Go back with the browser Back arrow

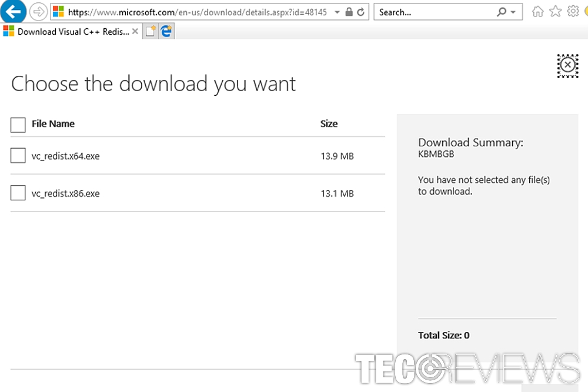pos(13,12)
